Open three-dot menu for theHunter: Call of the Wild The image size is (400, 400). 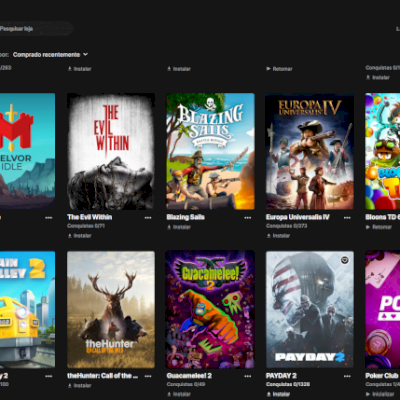148,376
